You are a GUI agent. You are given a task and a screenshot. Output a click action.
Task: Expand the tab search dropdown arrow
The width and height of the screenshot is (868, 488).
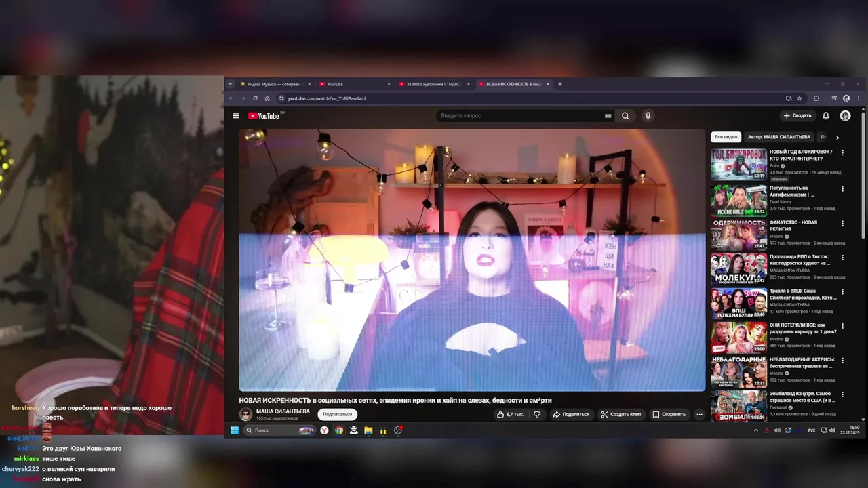(231, 84)
